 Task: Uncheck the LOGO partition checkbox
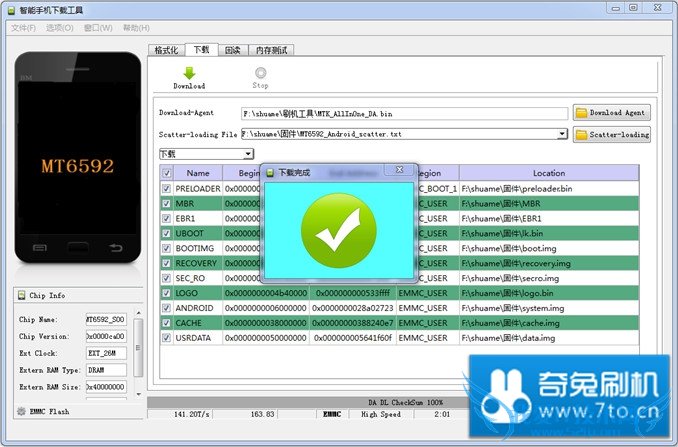pyautogui.click(x=166, y=293)
